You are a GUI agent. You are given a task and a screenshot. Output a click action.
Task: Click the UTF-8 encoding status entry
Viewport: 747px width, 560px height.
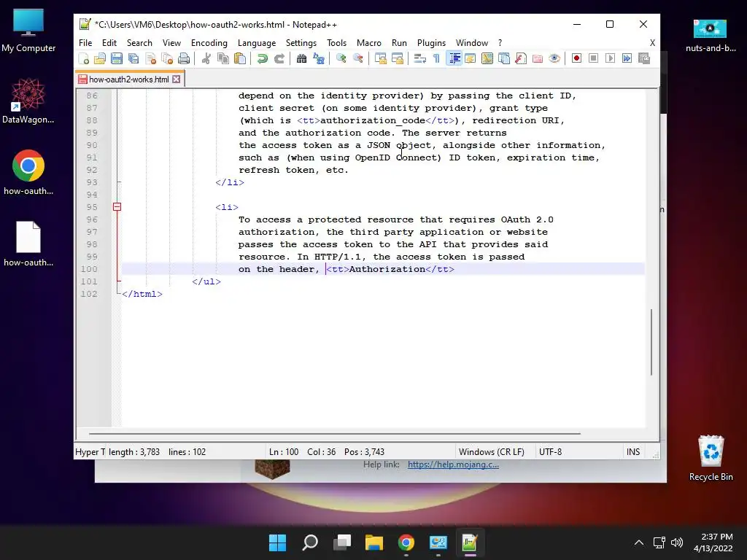[x=550, y=452]
